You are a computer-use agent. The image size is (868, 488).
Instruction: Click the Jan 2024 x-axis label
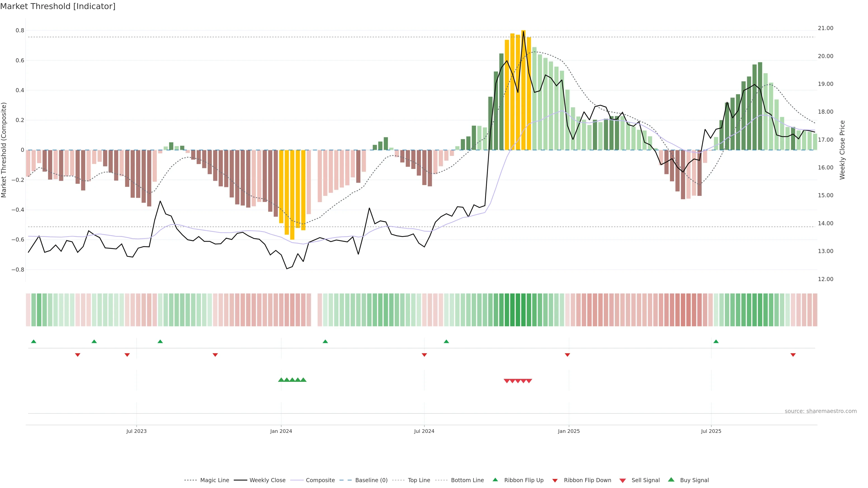281,431
